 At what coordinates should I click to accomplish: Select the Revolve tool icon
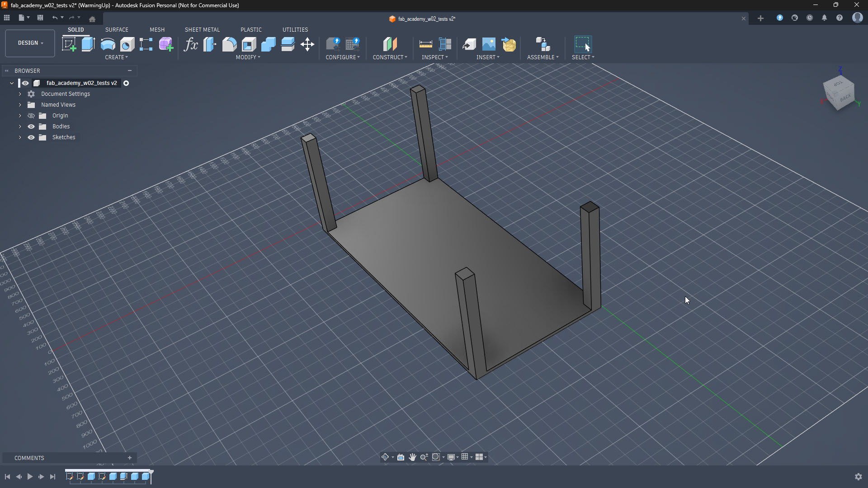[108, 44]
